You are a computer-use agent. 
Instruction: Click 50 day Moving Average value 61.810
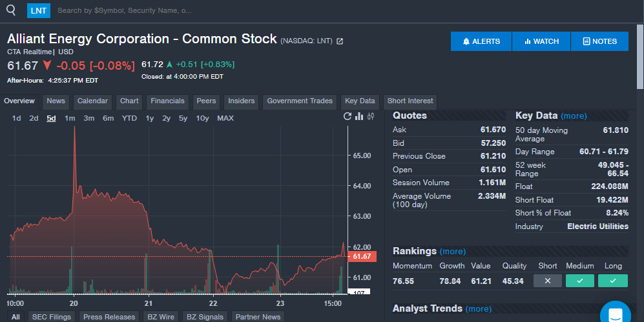(x=616, y=130)
